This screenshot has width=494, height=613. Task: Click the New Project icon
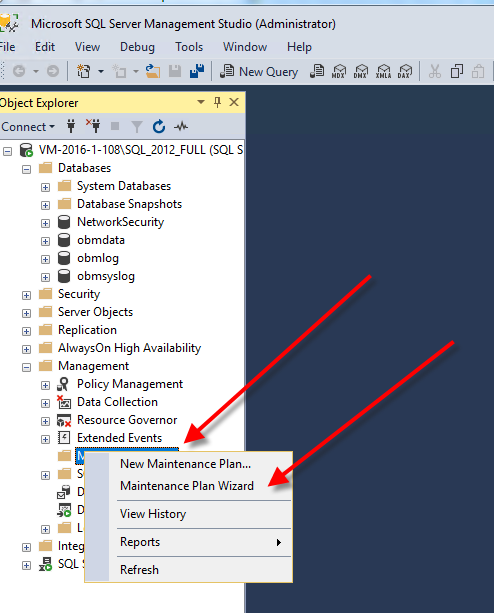pyautogui.click(x=84, y=72)
